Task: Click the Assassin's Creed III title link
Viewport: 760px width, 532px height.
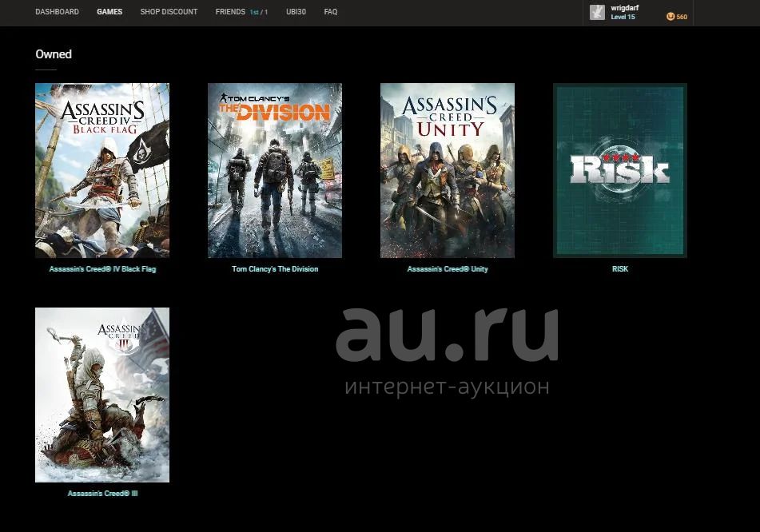Action: pyautogui.click(x=103, y=493)
